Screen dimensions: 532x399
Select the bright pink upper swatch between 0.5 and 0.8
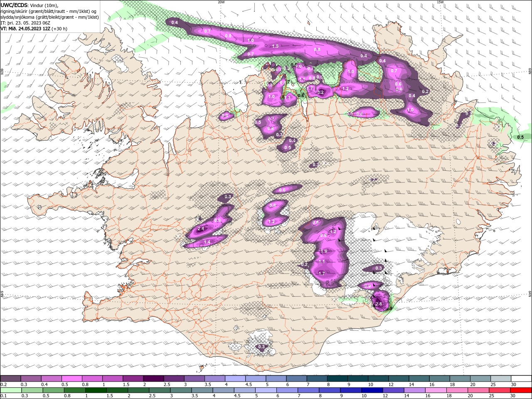pyautogui.click(x=71, y=379)
